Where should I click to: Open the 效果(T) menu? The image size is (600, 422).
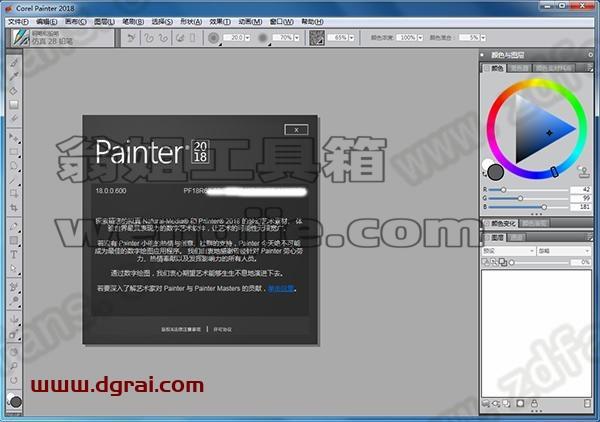click(x=220, y=22)
